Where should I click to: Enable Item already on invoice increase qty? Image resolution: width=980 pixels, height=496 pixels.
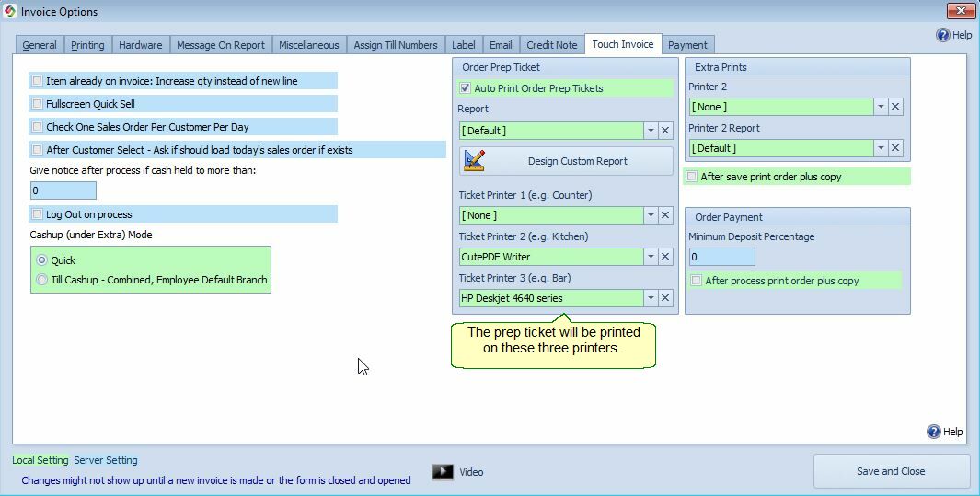click(x=38, y=81)
